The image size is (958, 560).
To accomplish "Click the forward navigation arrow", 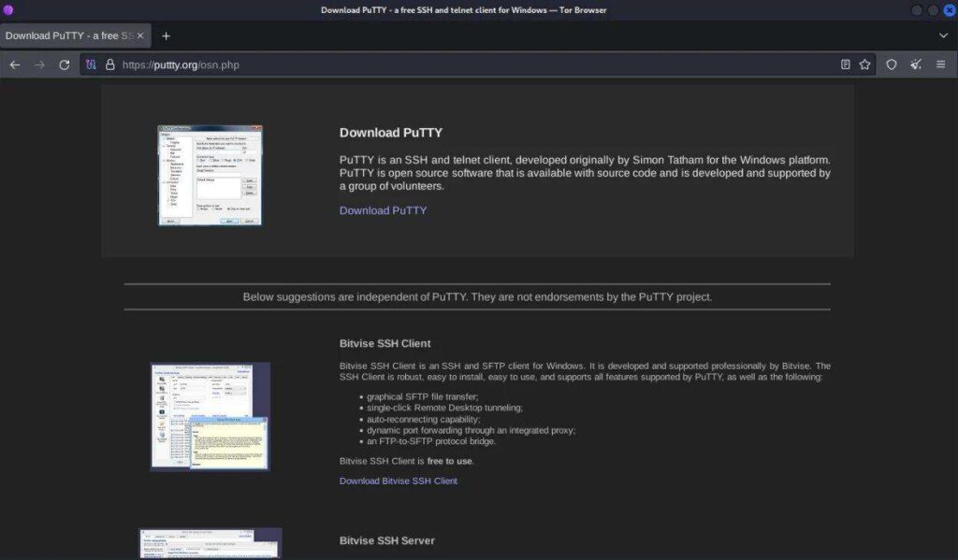I will pos(39,65).
